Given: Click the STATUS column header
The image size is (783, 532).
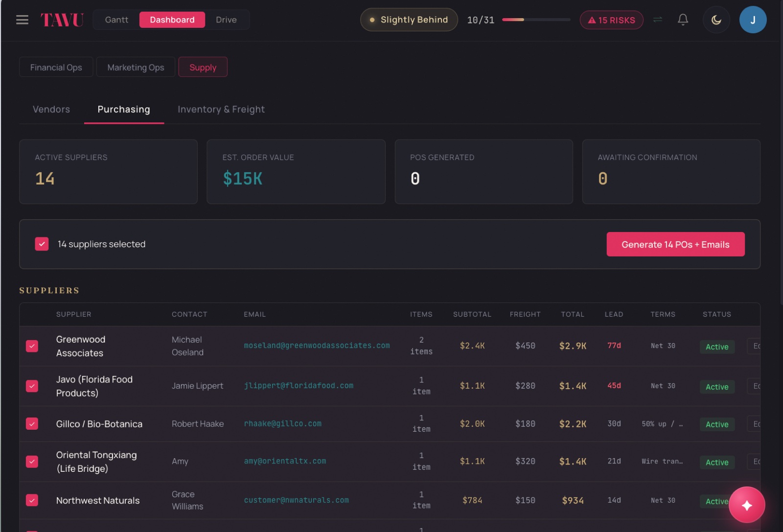Looking at the screenshot, I should point(717,314).
